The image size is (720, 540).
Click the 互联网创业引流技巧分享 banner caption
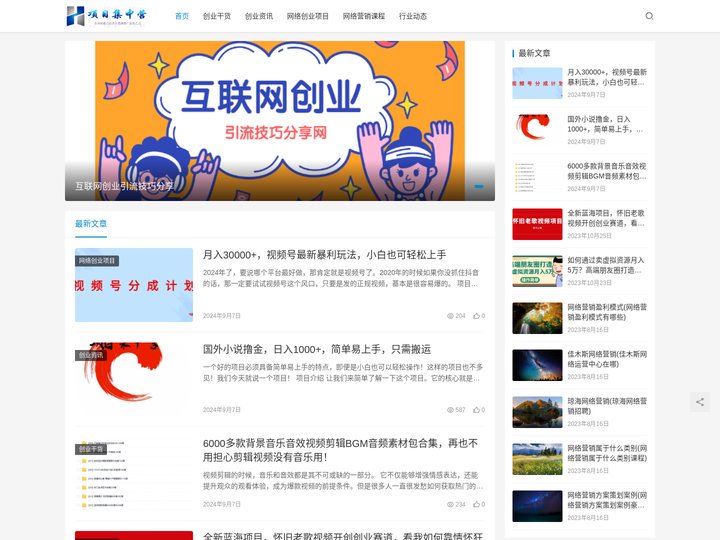point(124,186)
